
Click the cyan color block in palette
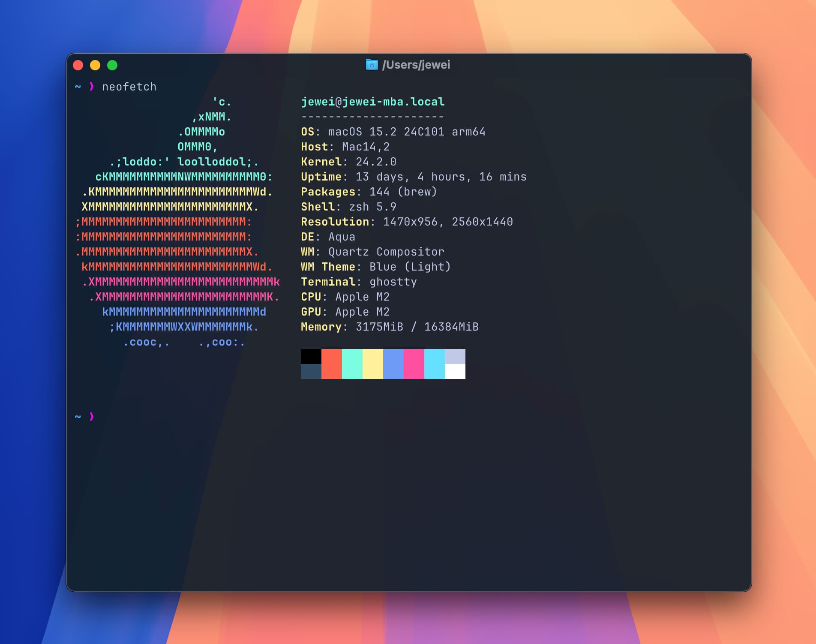[x=435, y=364]
